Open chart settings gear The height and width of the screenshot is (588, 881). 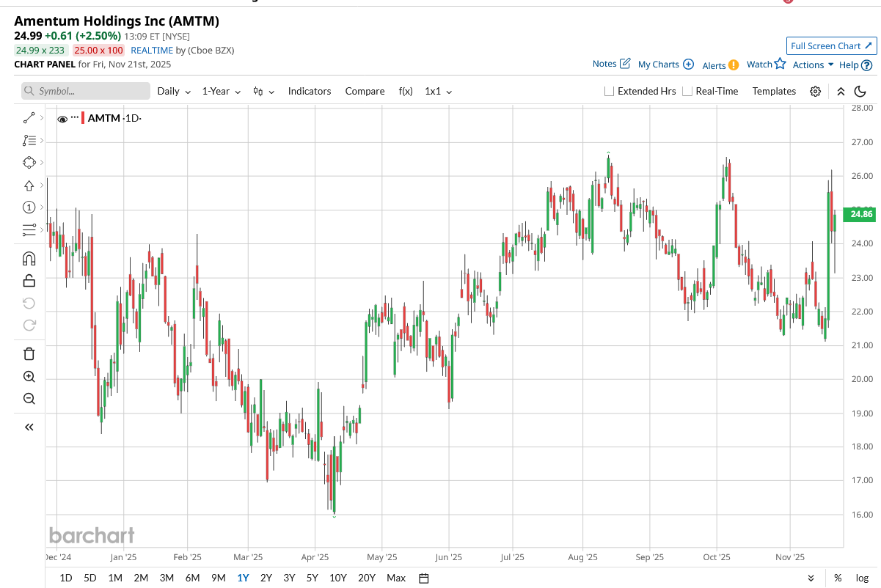815,92
